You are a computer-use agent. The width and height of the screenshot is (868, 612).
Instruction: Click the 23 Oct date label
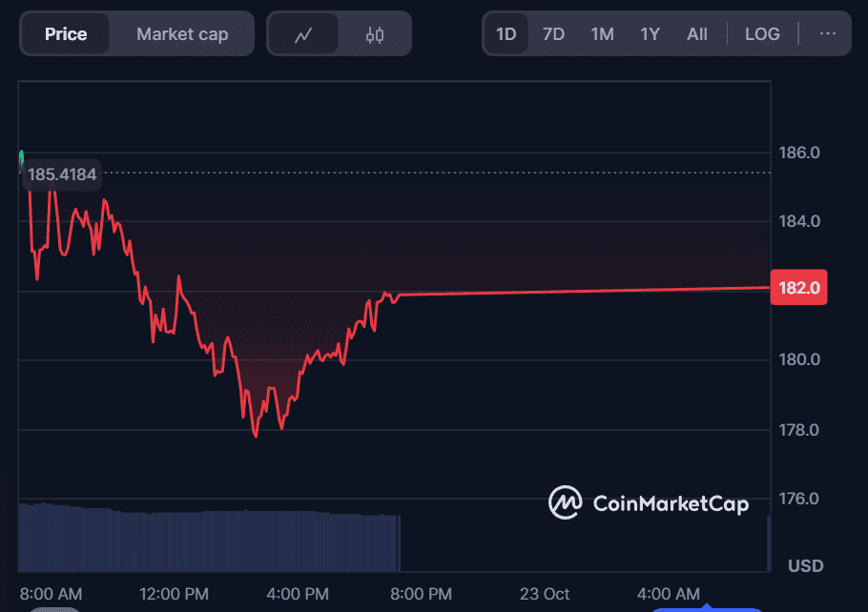coord(544,594)
